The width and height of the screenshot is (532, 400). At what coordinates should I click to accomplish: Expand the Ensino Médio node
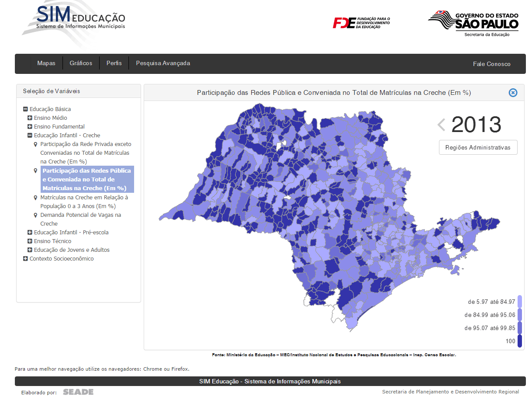pyautogui.click(x=30, y=118)
